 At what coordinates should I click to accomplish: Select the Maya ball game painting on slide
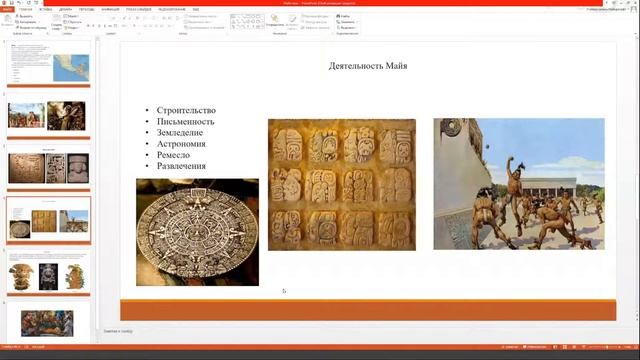519,184
